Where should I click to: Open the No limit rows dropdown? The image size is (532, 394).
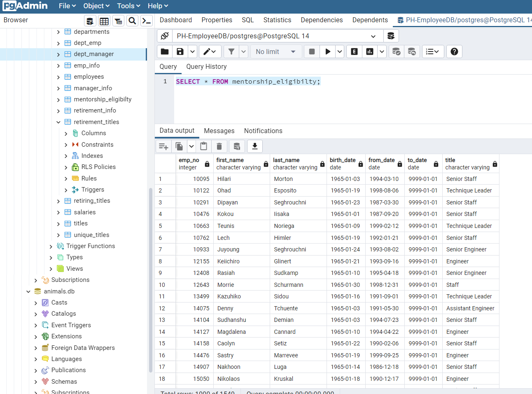pyautogui.click(x=276, y=52)
